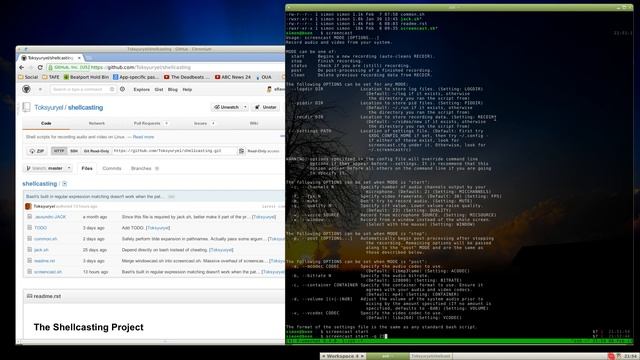
Task: Open the Gist link in GitHub header
Action: pos(159,89)
